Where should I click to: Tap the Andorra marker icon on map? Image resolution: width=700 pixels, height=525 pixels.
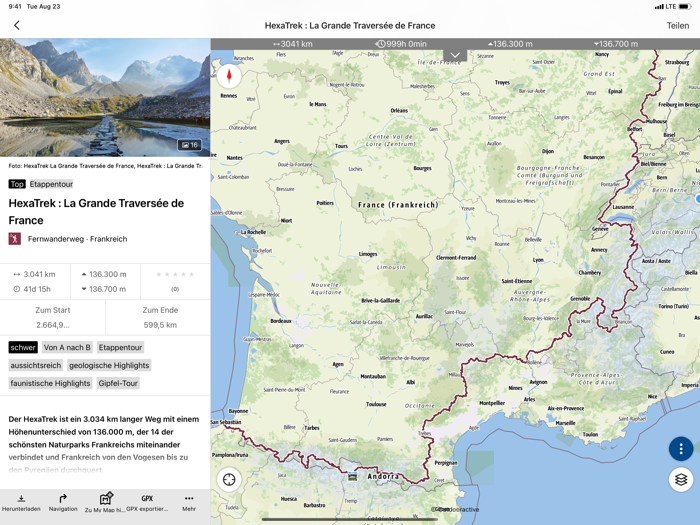coord(353,476)
